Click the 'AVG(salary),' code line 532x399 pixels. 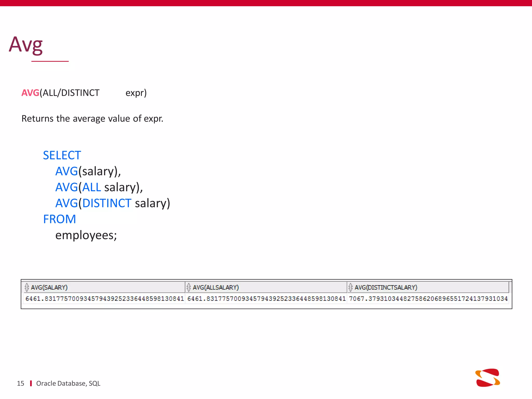pos(88,171)
